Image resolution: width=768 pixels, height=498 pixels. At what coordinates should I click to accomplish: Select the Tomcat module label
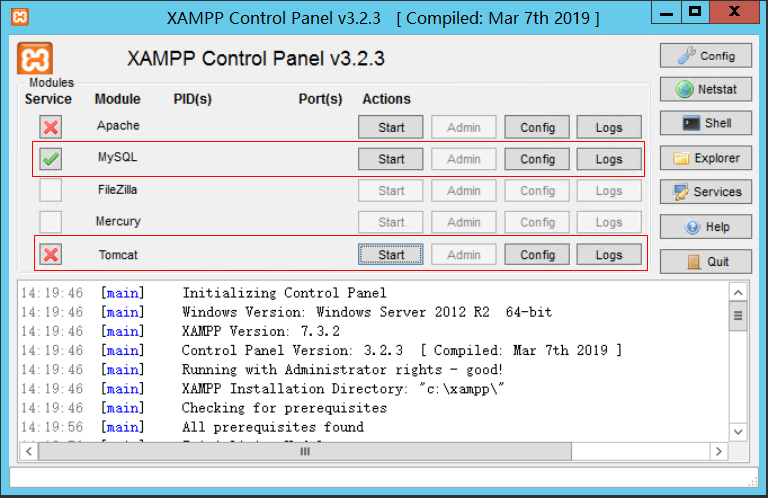coord(118,255)
